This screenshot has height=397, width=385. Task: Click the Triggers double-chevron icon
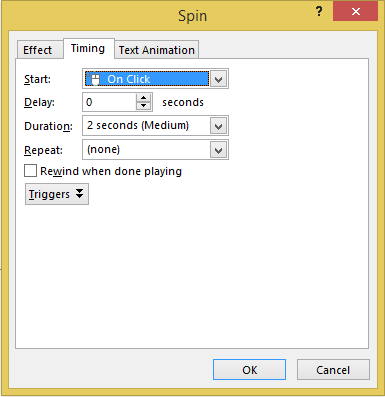79,193
